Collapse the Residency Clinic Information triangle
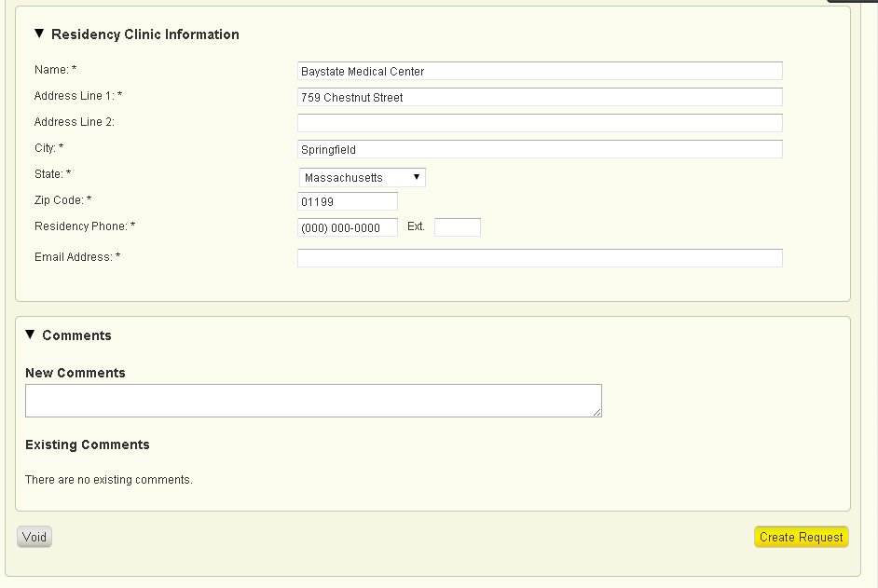 click(x=39, y=34)
